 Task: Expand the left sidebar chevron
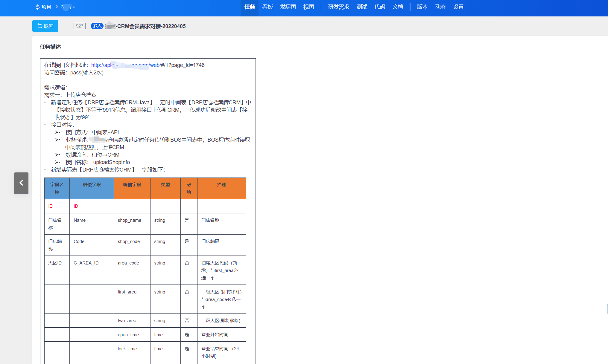click(x=21, y=183)
